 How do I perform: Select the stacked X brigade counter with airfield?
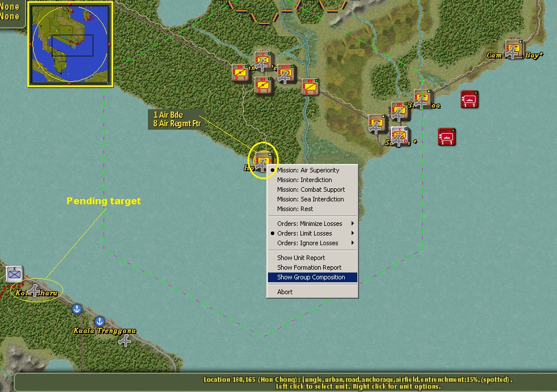(x=263, y=61)
